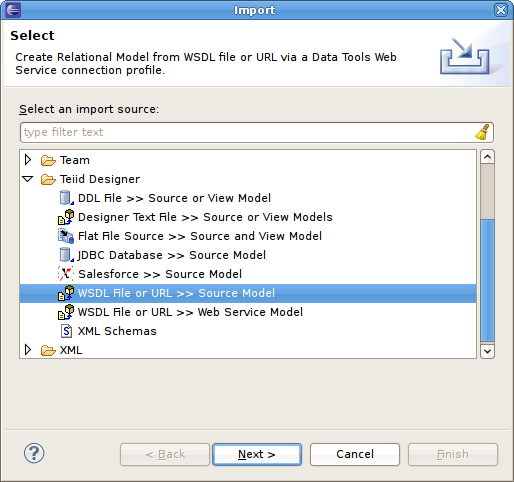Select WSDL File or URL >> Web Service Model

190,312
